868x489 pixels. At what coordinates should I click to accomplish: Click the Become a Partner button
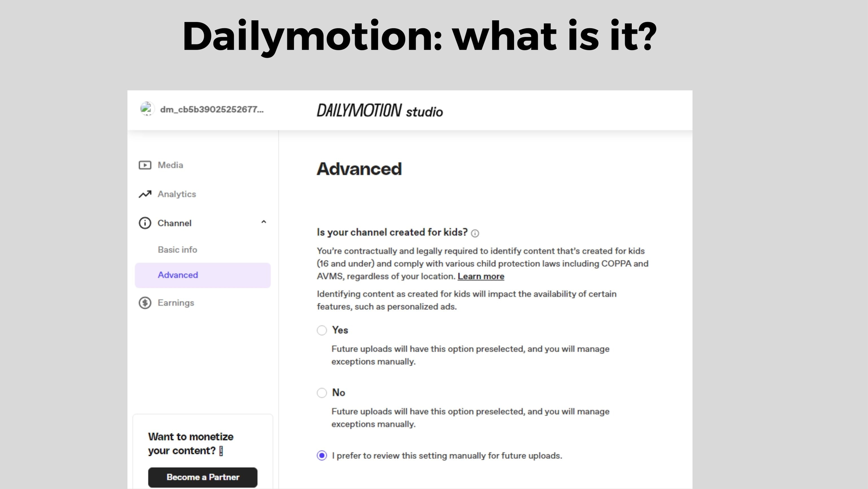tap(203, 477)
